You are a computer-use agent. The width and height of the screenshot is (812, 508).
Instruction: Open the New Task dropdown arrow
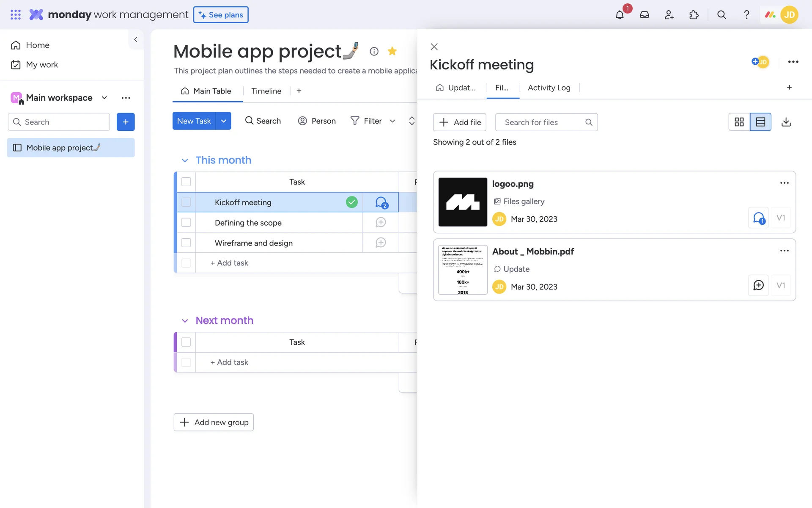coord(223,121)
